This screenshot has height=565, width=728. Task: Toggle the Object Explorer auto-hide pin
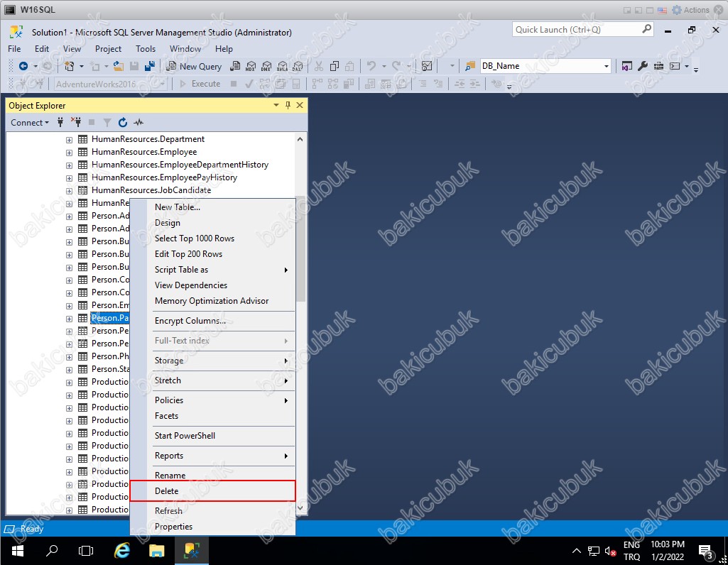[288, 105]
